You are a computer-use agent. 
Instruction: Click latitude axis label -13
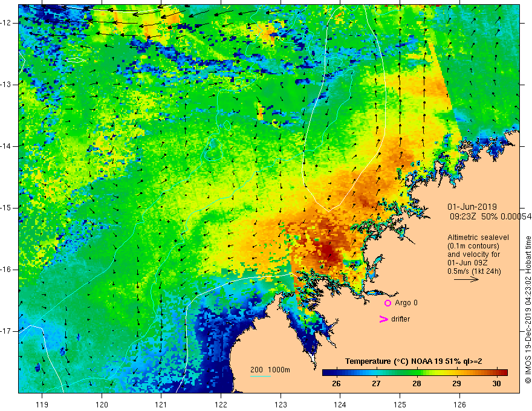tap(6, 85)
